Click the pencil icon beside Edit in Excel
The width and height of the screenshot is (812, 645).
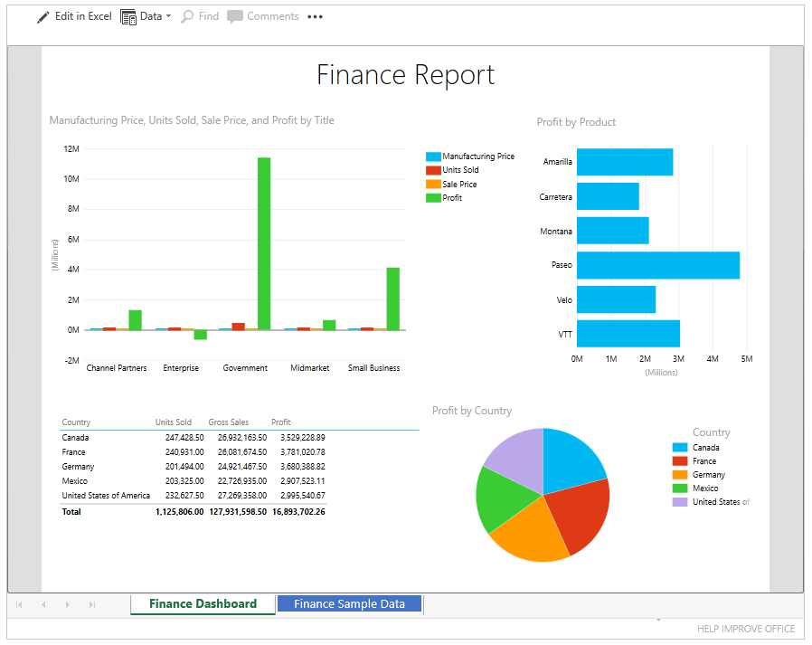(x=42, y=15)
